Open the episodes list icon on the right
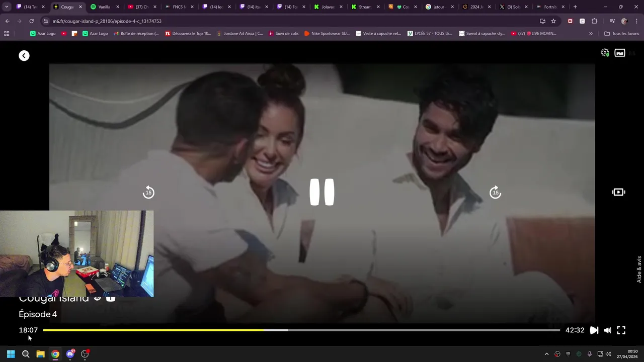 pyautogui.click(x=618, y=192)
